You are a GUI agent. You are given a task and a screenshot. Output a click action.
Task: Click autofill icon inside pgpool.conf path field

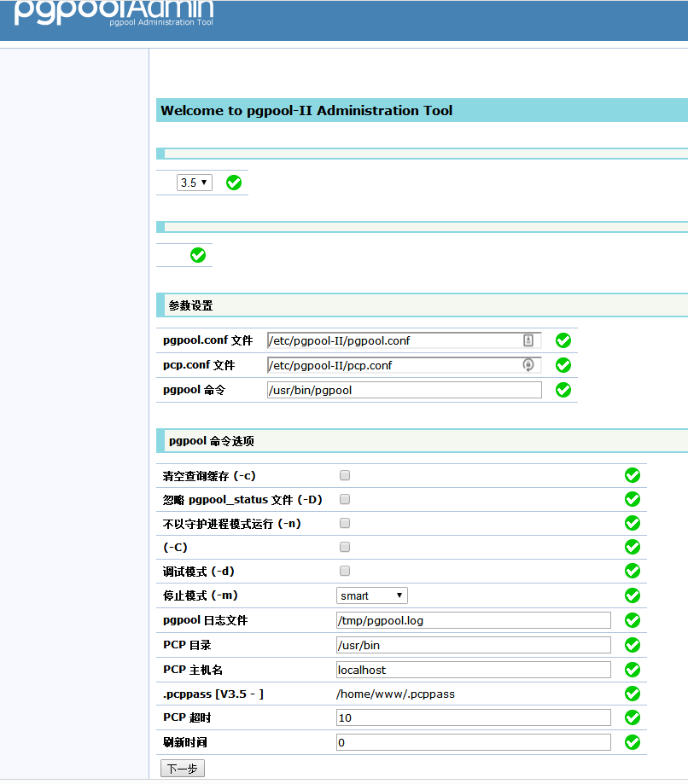pos(528,340)
